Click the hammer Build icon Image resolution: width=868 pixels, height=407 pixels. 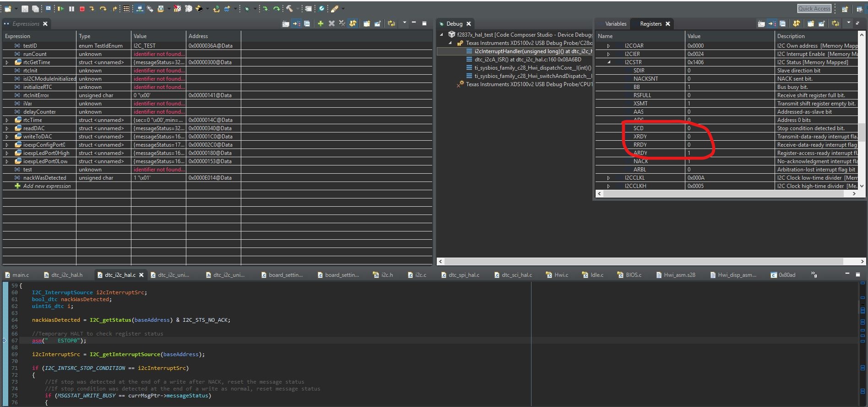[289, 9]
